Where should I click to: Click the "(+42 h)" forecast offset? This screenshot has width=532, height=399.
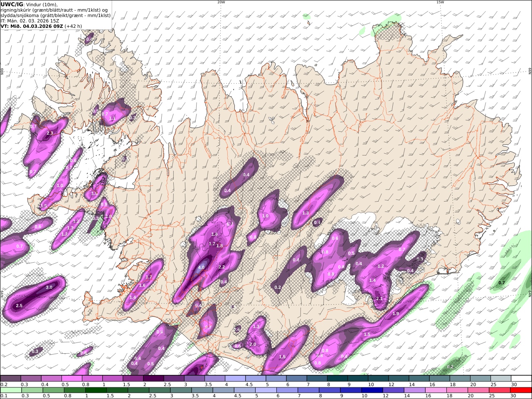73,26
